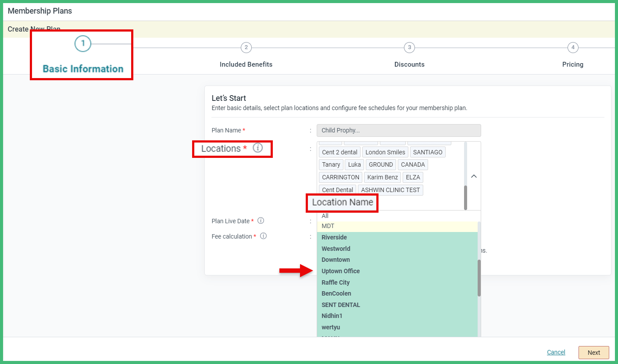Click the step 3 circle in the wizard

tap(409, 47)
